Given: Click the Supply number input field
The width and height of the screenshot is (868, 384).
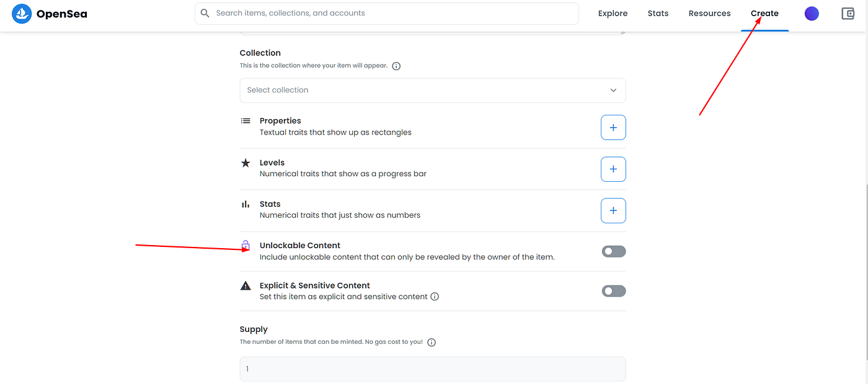Looking at the screenshot, I should pyautogui.click(x=433, y=369).
